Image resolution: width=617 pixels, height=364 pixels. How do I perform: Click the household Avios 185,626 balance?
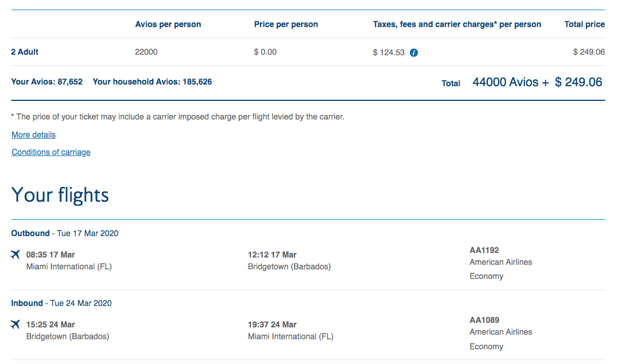pos(152,82)
